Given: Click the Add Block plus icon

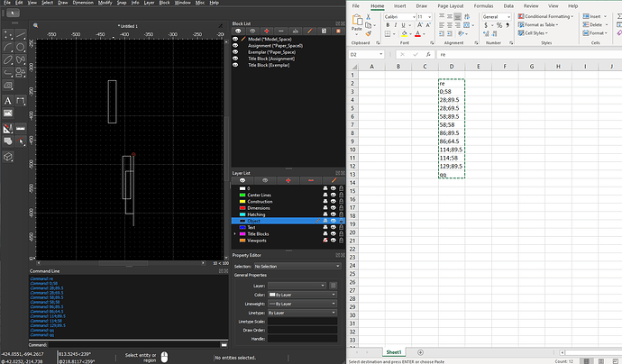Looking at the screenshot, I should [x=267, y=31].
